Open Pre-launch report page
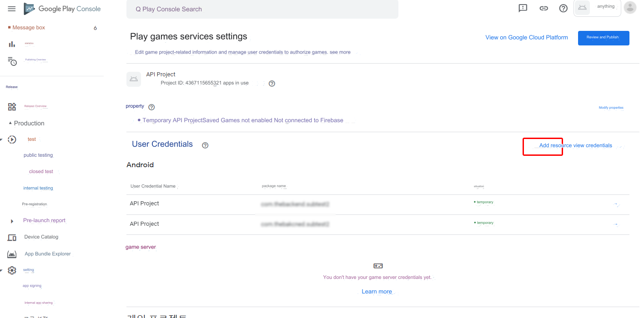 click(44, 220)
